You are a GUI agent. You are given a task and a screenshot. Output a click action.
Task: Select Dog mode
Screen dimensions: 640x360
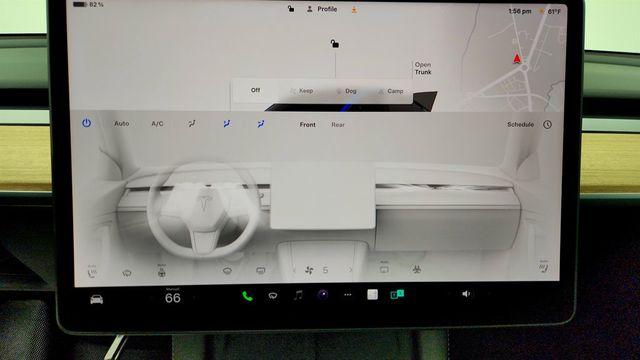347,91
